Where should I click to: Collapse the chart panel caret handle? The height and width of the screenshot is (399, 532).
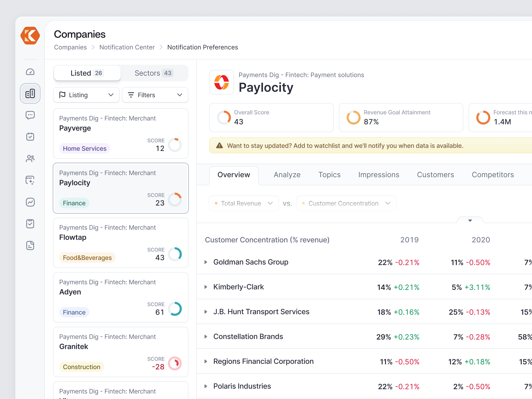(470, 220)
